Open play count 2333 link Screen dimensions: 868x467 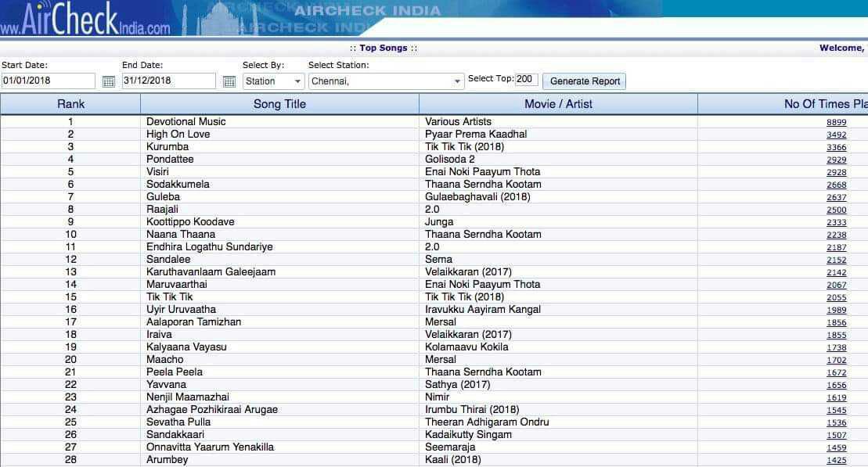[x=837, y=222]
